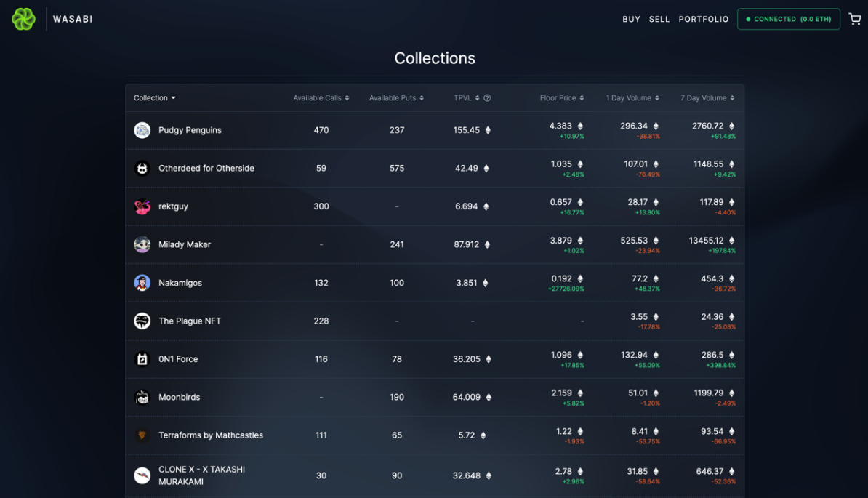The width and height of the screenshot is (868, 498).
Task: Sort by Available Calls column
Action: (321, 98)
